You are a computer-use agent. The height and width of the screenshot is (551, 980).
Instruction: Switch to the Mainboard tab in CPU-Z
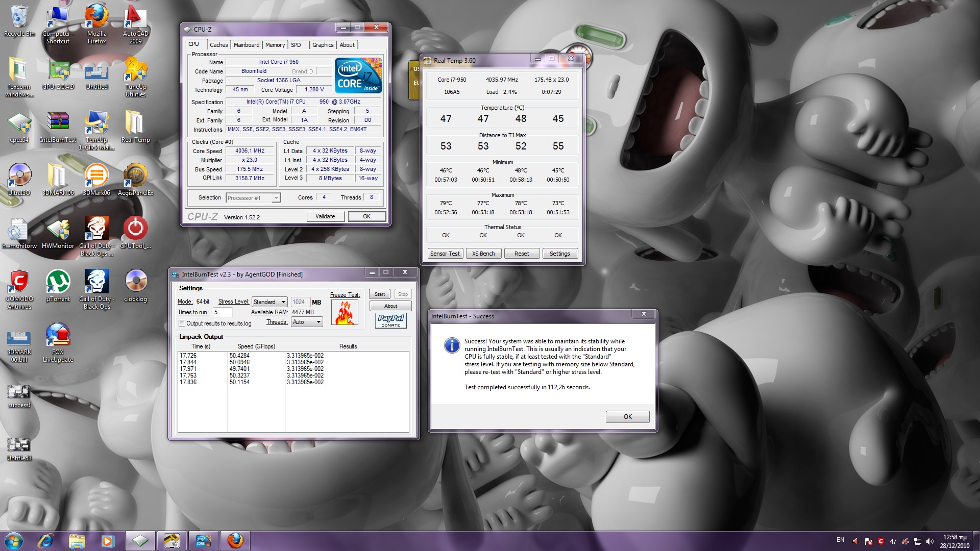pos(247,45)
